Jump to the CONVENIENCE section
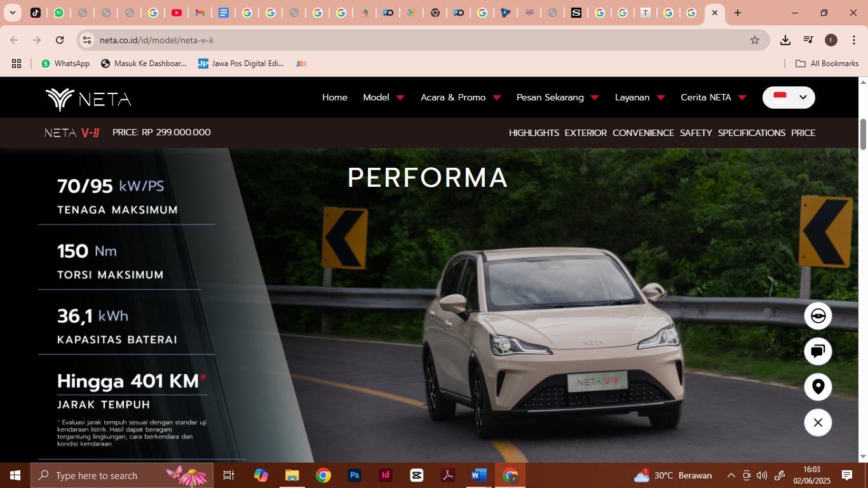 tap(643, 133)
